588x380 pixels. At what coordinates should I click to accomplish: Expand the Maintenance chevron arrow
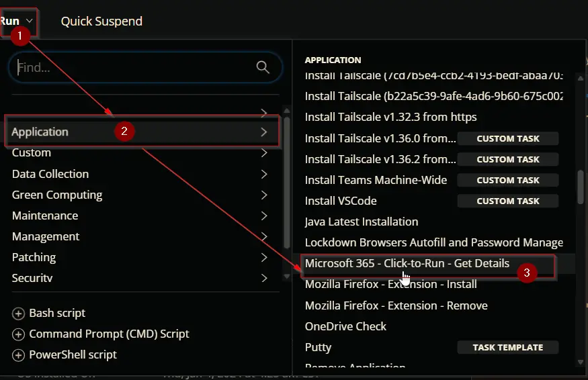(264, 216)
